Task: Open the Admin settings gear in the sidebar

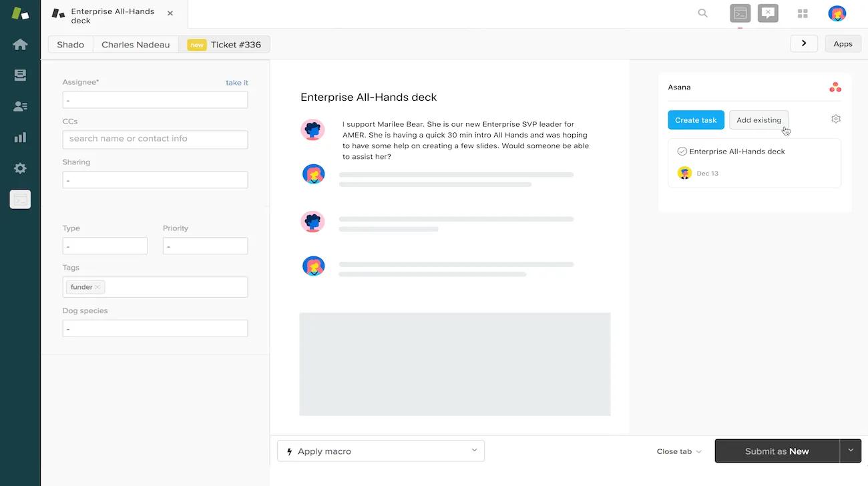Action: pos(20,168)
